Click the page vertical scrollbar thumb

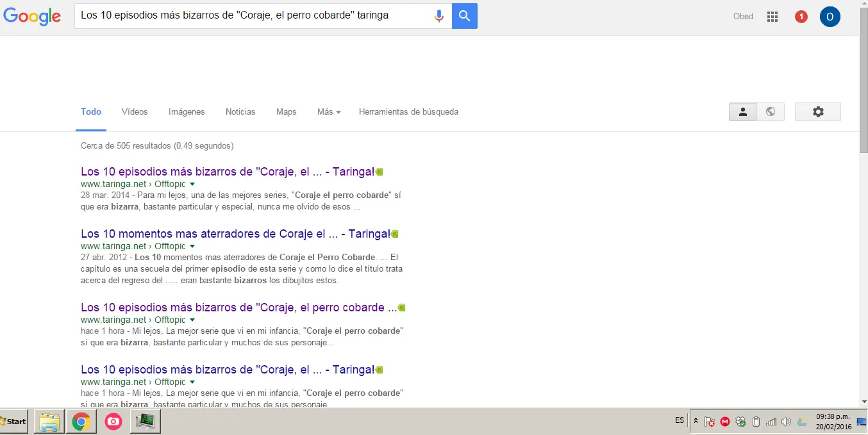tap(864, 81)
